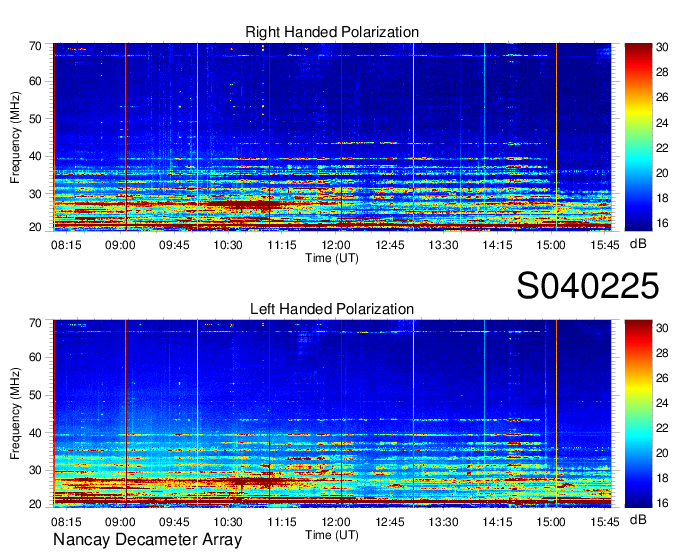Click the 20 dB label on the bottom color bar
This screenshot has width=680, height=552.
point(662,453)
